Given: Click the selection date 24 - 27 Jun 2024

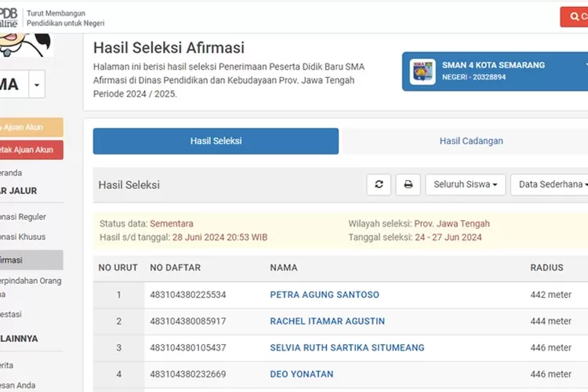Looking at the screenshot, I should [448, 238].
